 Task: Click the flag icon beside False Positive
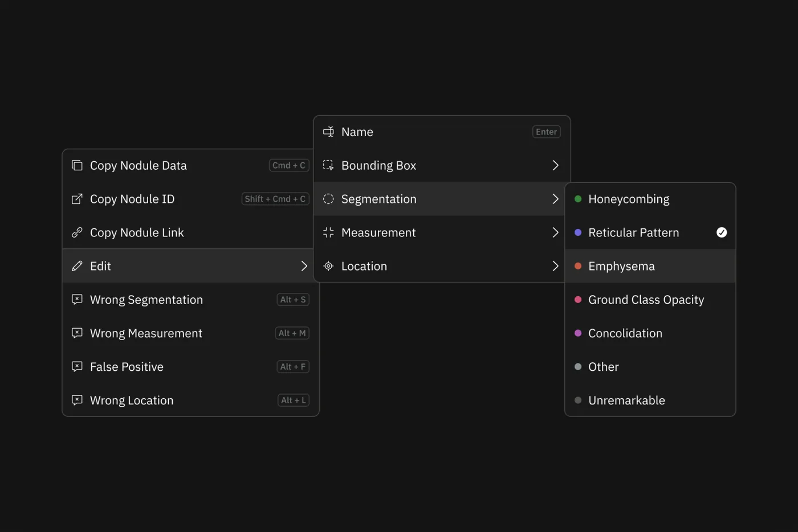pyautogui.click(x=77, y=367)
